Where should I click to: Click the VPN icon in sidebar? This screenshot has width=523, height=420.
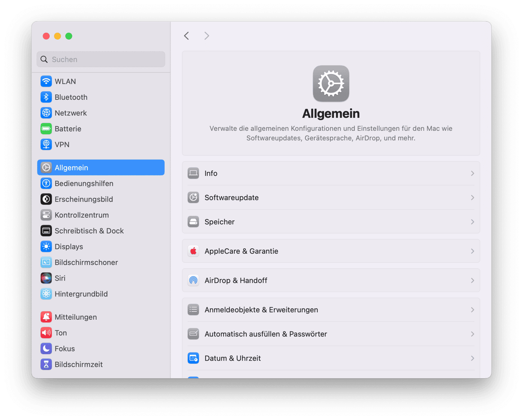click(x=46, y=145)
